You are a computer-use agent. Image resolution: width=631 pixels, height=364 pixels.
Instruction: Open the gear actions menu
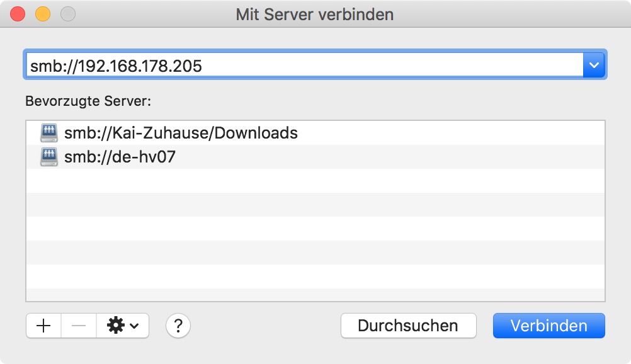click(x=116, y=326)
